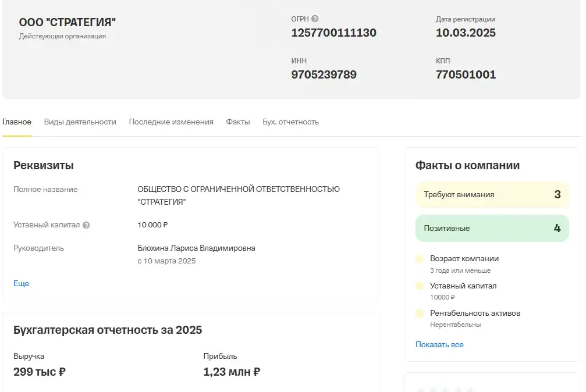Click the yellow dot next to Возраст компании
Viewport: 586px width, 392px height.
pyautogui.click(x=420, y=259)
